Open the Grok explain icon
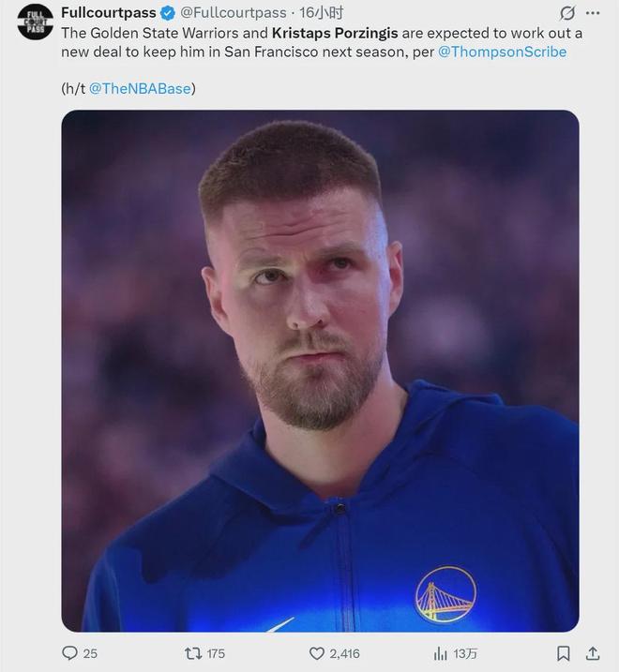 (x=566, y=13)
